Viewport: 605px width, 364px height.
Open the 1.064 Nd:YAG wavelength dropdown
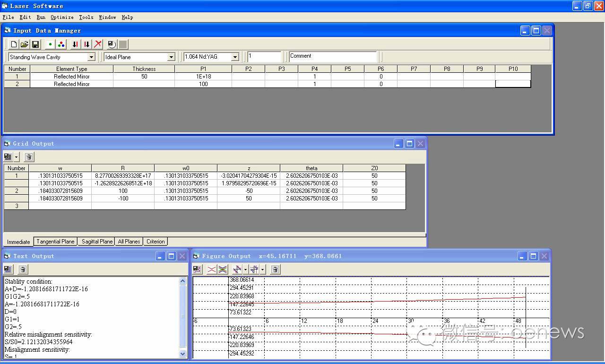coord(235,57)
